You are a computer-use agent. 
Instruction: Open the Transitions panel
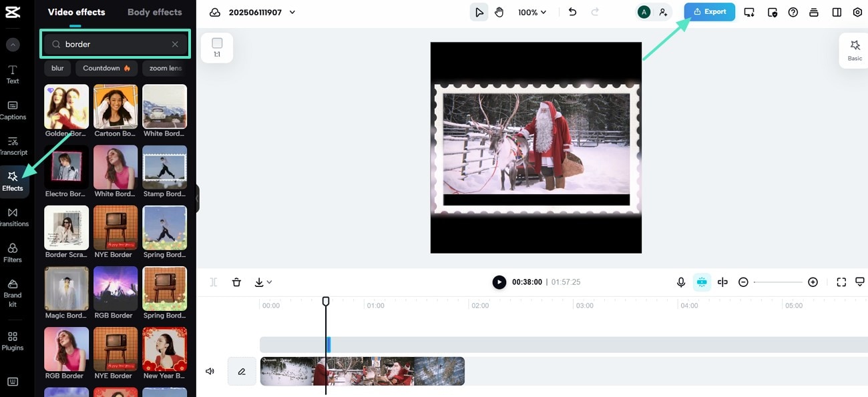point(13,217)
